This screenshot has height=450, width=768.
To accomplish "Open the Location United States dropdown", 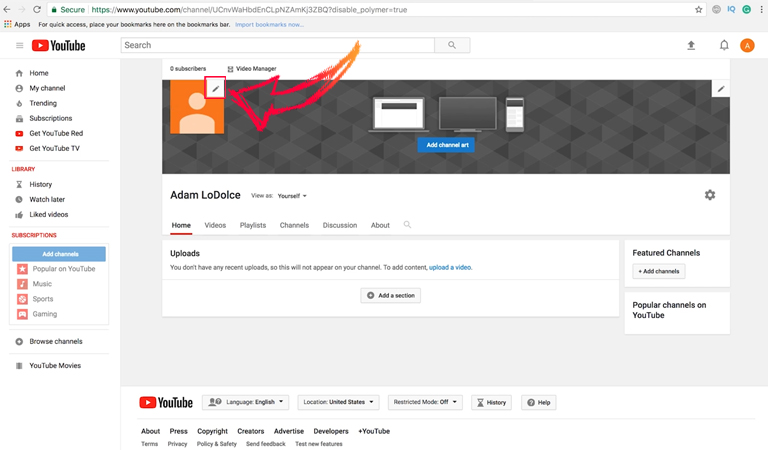I will coord(338,402).
